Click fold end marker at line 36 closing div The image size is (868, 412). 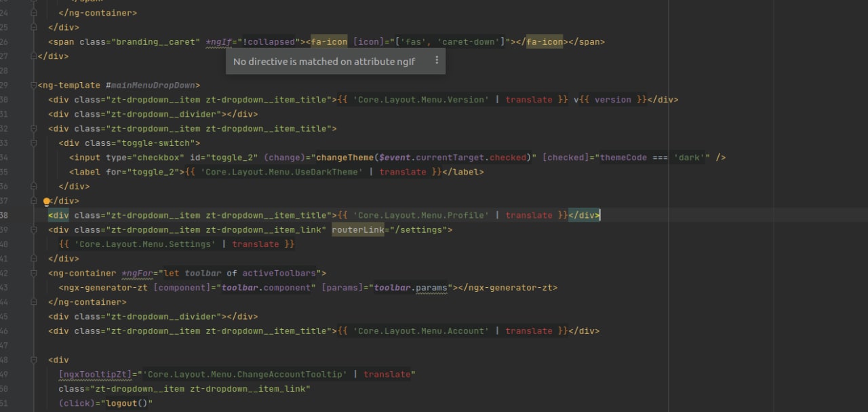point(33,186)
